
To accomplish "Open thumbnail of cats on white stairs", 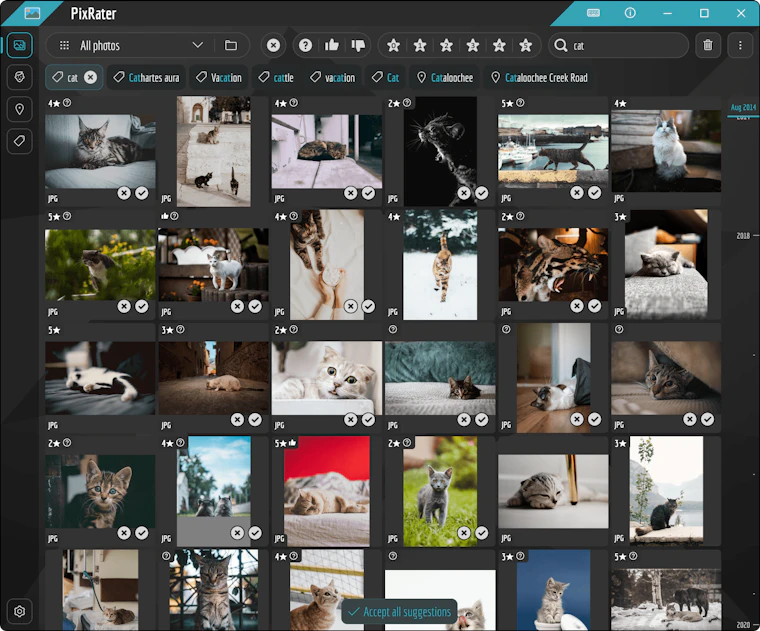I will [x=214, y=151].
